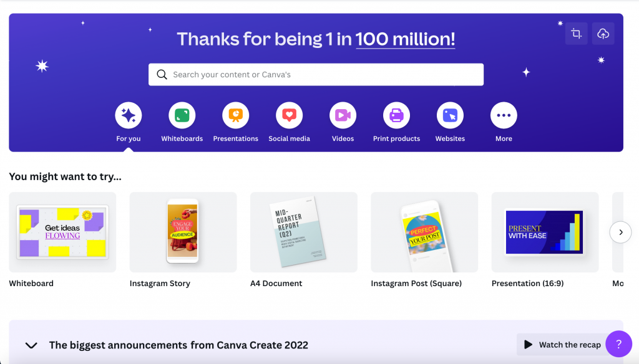Open the Websites category icon
The image size is (639, 364).
coord(450,115)
